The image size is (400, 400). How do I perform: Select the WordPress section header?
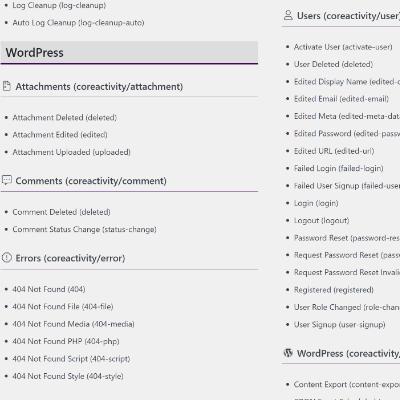129,53
